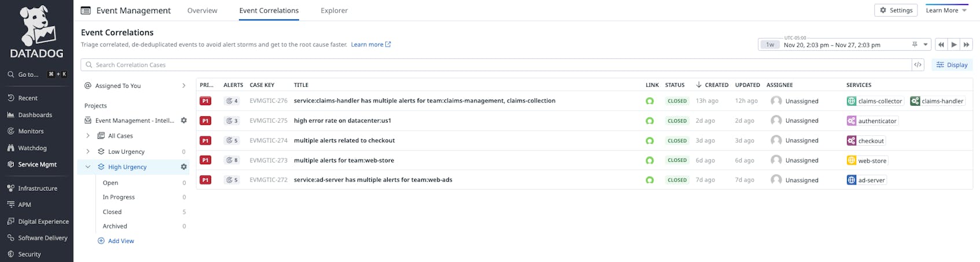Click the alerts count badge for EVMGTIC-273

(x=232, y=160)
